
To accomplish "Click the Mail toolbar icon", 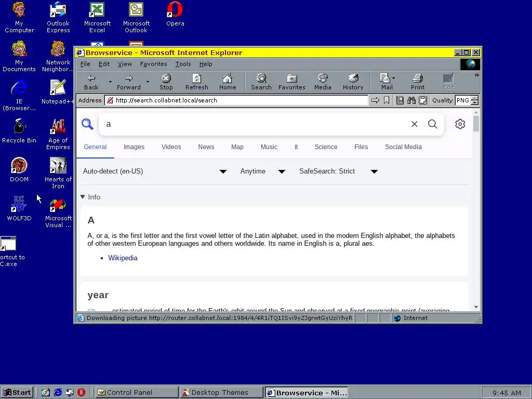I will 385,82.
